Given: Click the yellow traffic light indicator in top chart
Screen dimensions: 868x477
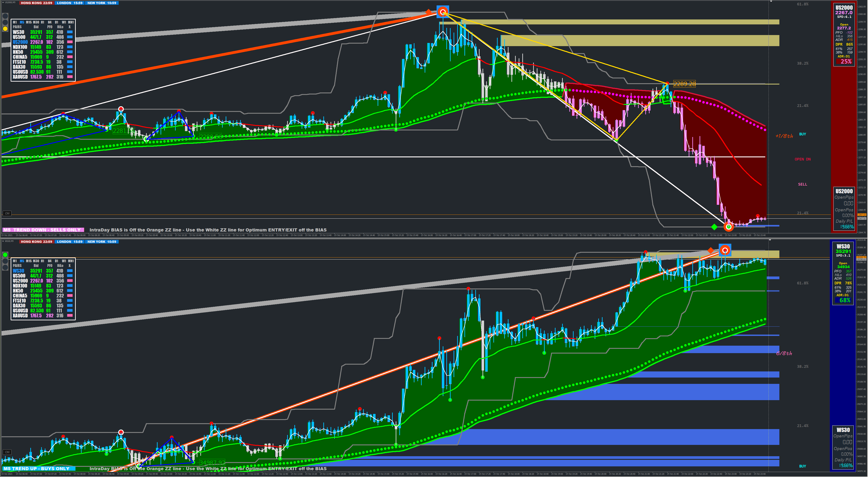Looking at the screenshot, I should [x=5, y=29].
